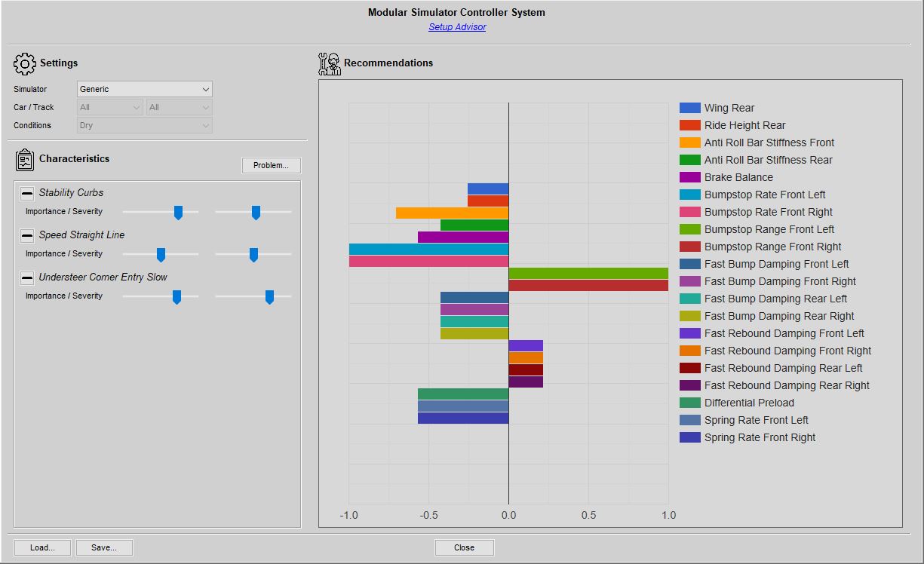This screenshot has height=564, width=924.
Task: Click the Spring Rate Front Right swatch
Action: point(690,437)
